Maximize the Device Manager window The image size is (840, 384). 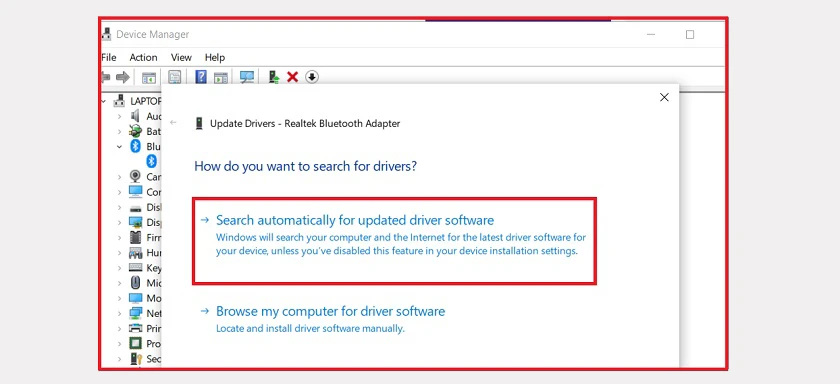[x=690, y=34]
